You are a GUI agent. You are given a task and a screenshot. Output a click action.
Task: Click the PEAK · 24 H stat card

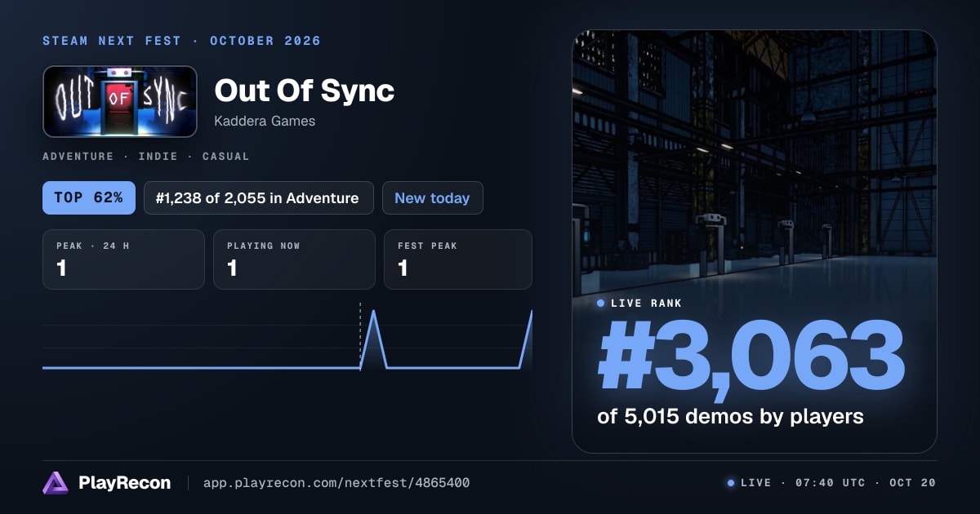123,259
